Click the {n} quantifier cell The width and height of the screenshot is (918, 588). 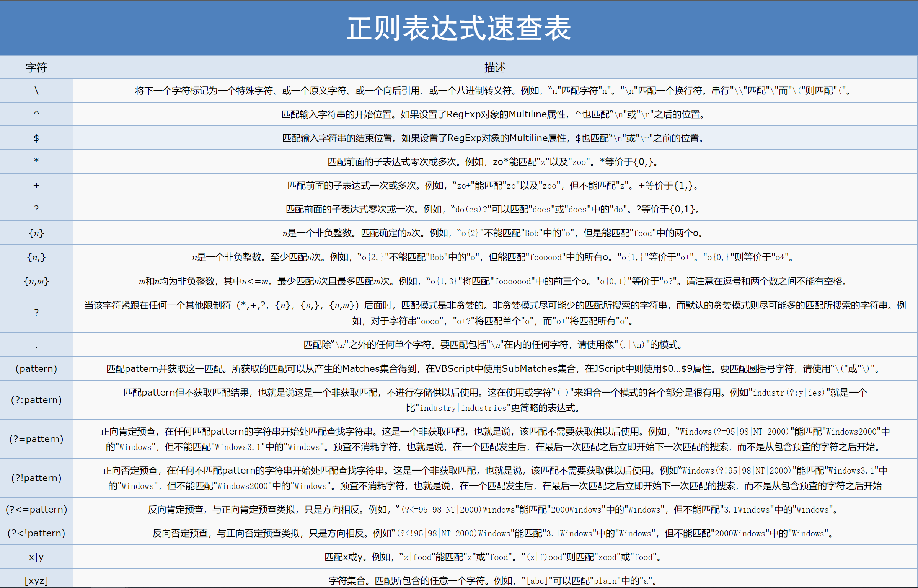pos(36,233)
